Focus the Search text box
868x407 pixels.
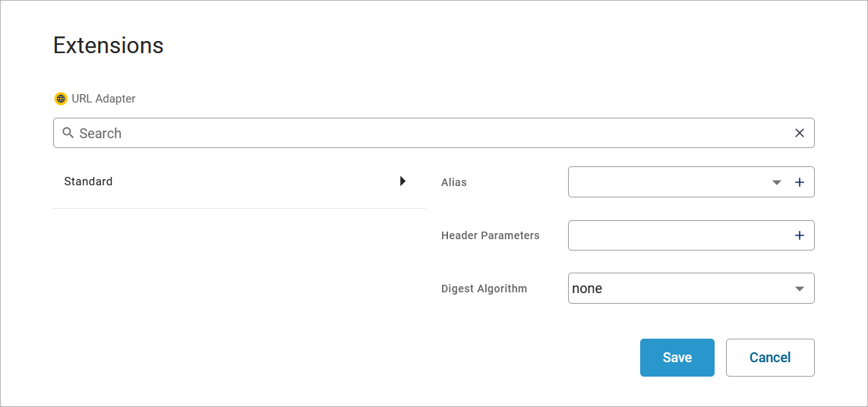tap(425, 133)
